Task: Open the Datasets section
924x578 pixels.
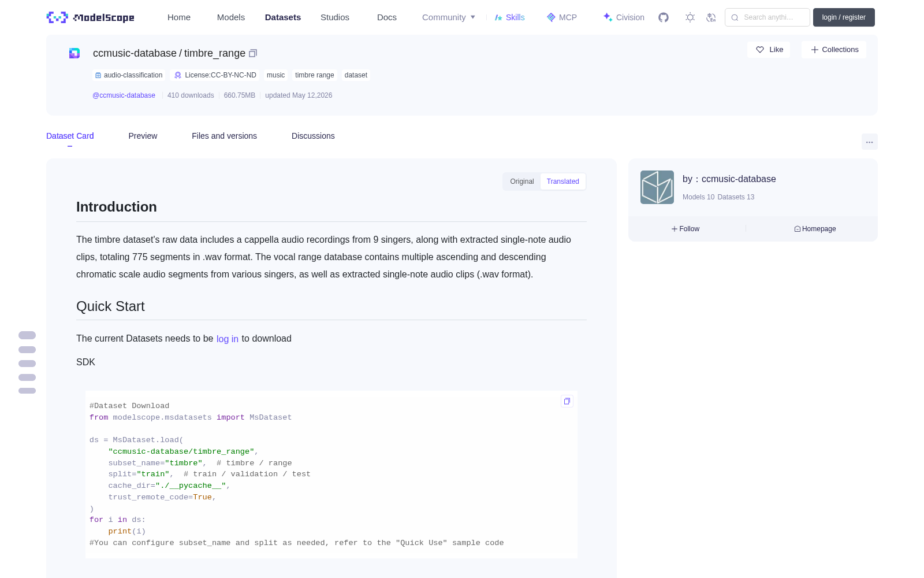Action: (283, 17)
